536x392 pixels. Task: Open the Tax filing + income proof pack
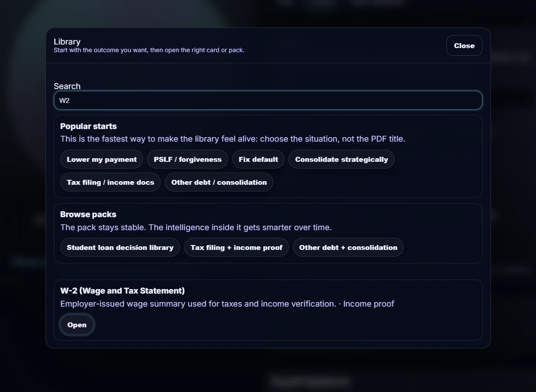(x=236, y=248)
